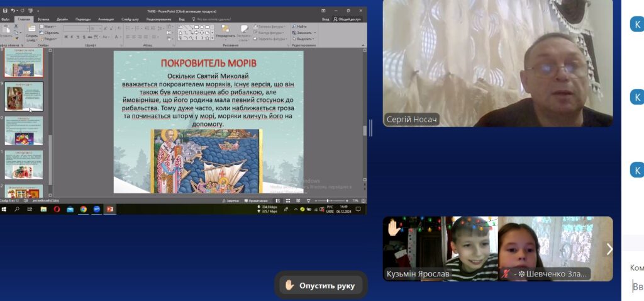The height and width of the screenshot is (301, 644).
Task: Select the oval shape in shapes gallery
Action: point(201,27)
